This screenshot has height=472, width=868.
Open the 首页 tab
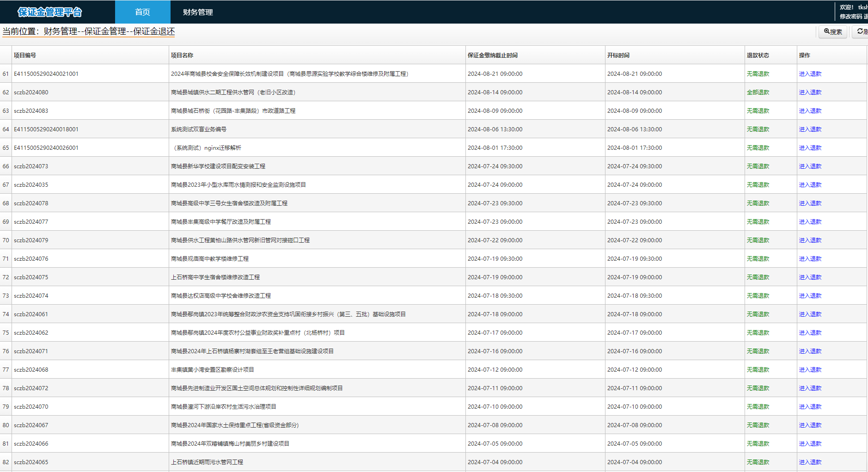[x=142, y=12]
